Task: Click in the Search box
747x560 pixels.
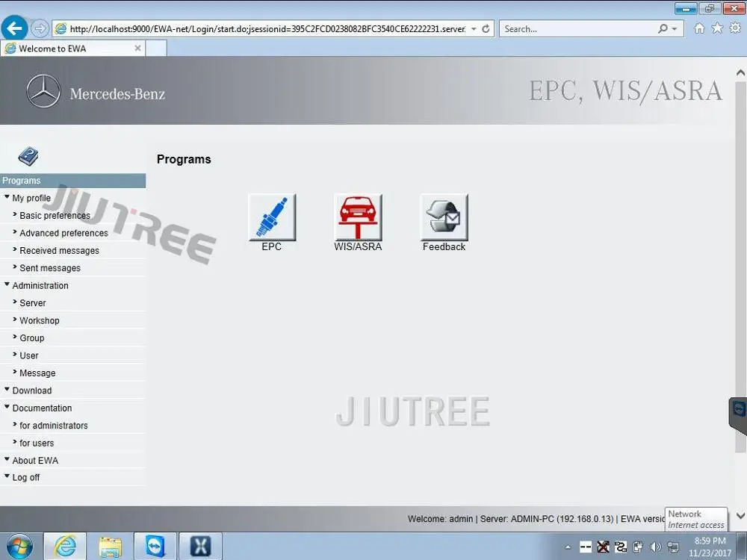Action: pyautogui.click(x=579, y=29)
